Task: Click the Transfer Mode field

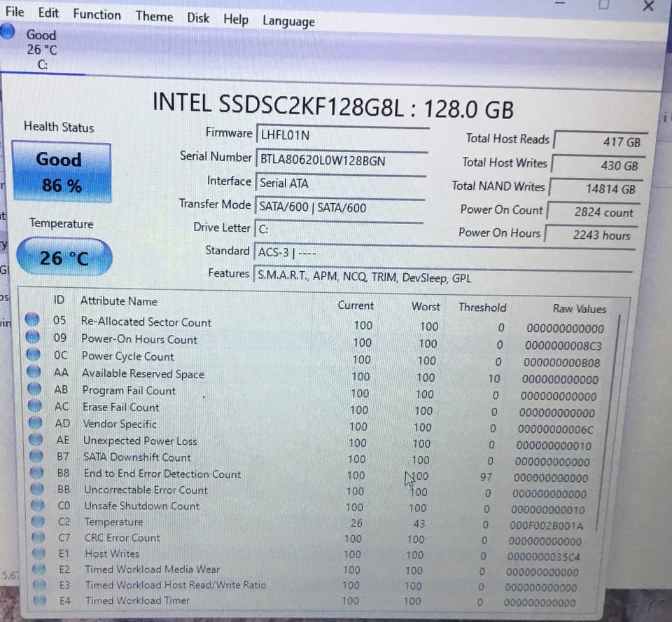Action: pyautogui.click(x=339, y=207)
